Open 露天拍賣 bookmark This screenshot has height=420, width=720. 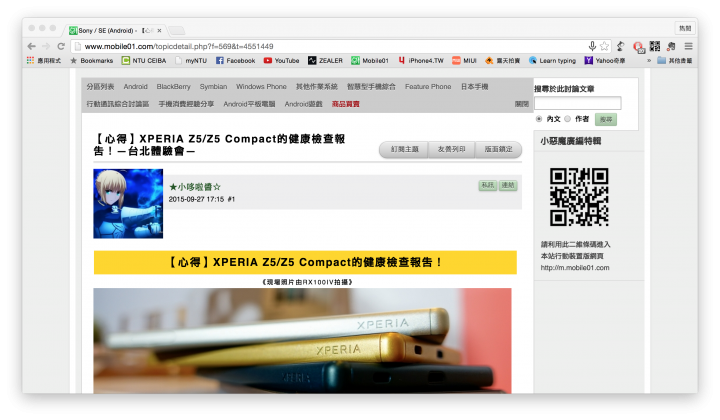click(x=503, y=60)
